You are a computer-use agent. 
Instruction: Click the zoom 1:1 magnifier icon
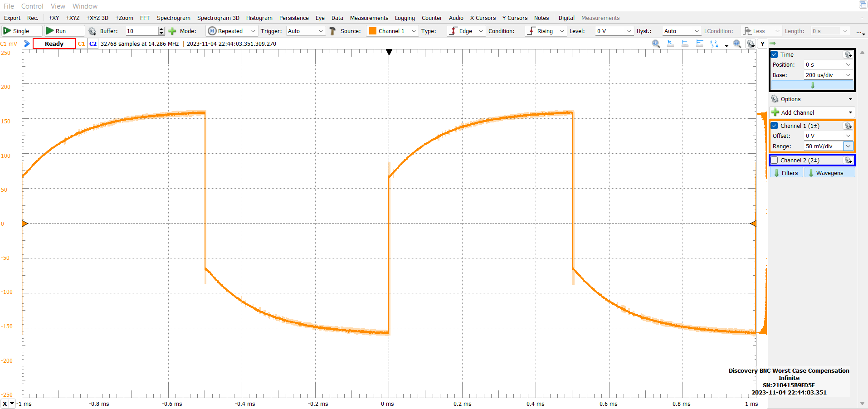pos(656,44)
